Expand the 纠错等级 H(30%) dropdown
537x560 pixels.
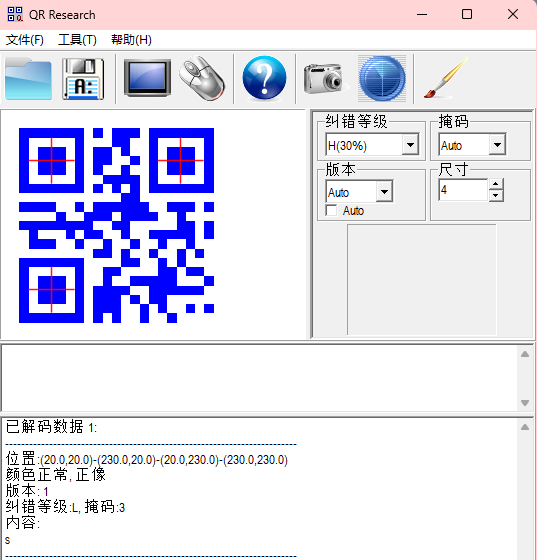coord(410,145)
